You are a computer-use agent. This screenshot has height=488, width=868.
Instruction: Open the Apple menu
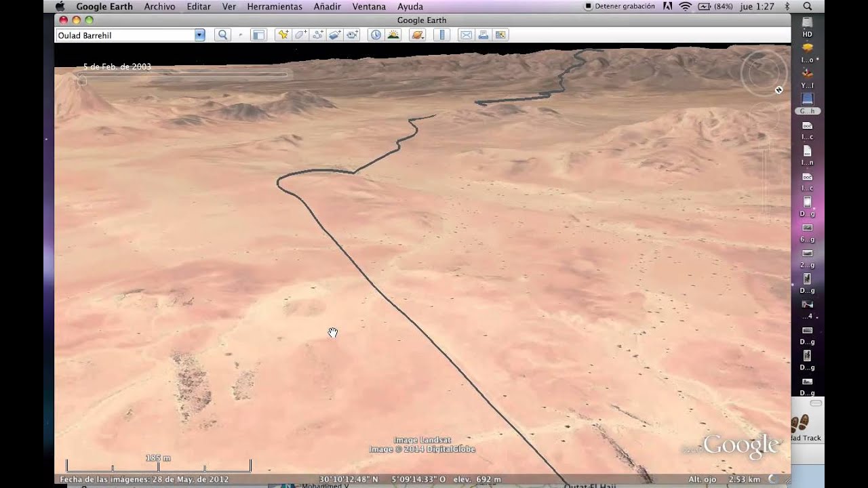click(60, 6)
